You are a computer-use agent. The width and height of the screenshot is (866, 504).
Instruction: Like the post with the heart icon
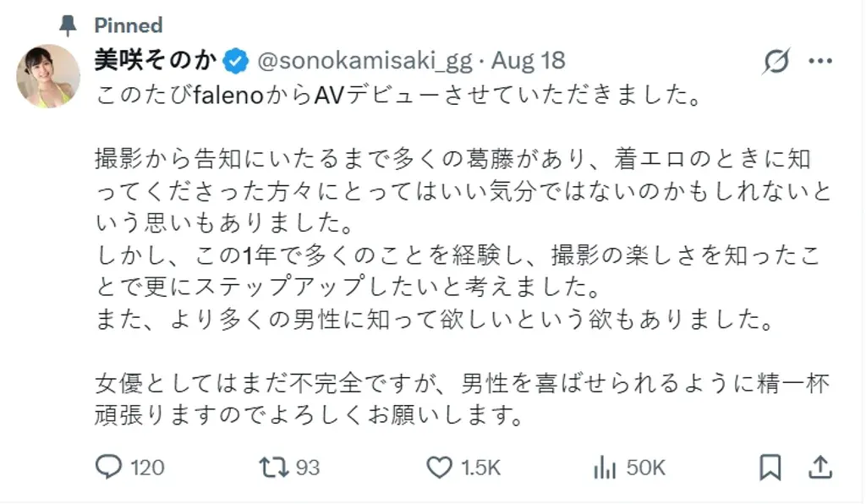pos(438,467)
